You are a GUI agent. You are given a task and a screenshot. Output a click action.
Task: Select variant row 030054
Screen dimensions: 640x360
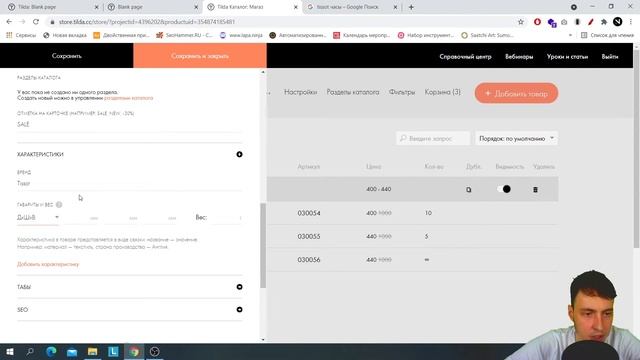[413, 213]
